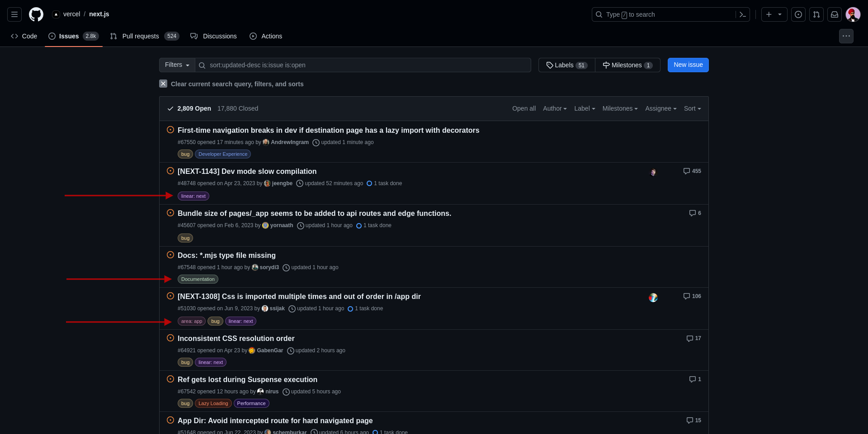The image size is (868, 434).
Task: Expand the Label filter dropdown
Action: [585, 108]
